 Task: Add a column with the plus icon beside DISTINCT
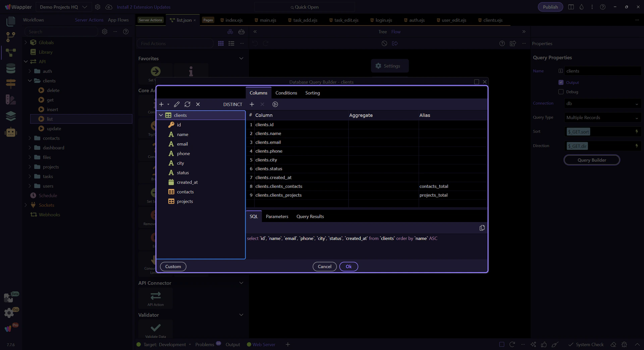pos(252,104)
